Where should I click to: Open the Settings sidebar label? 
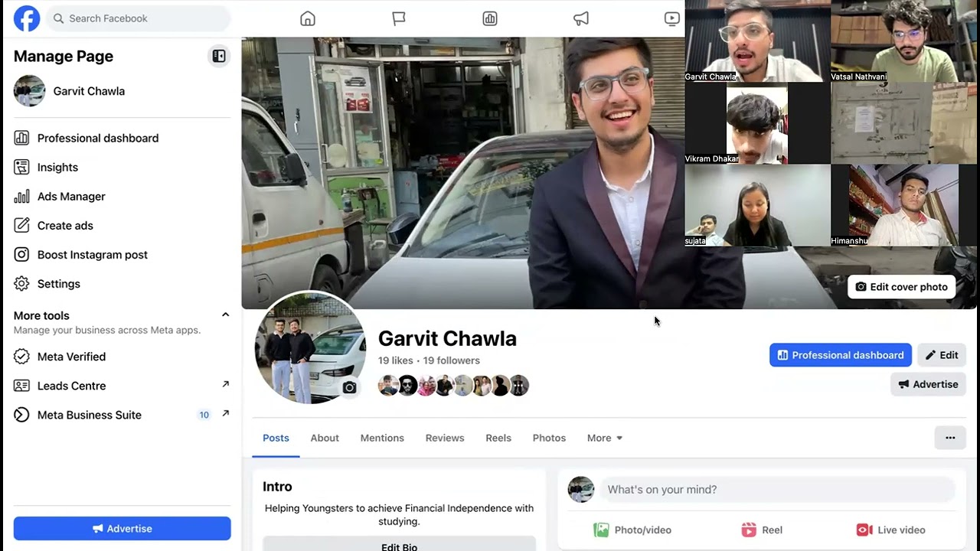(59, 284)
